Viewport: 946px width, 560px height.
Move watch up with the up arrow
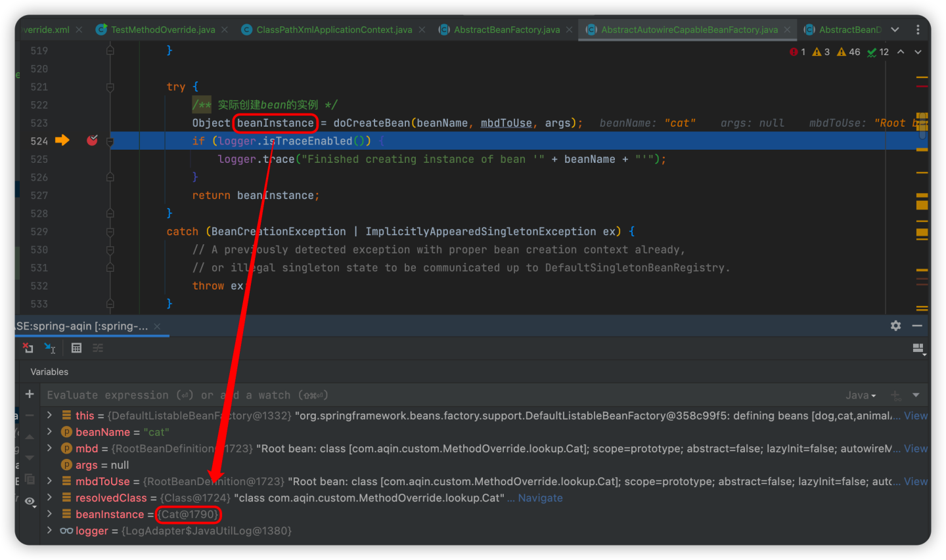click(30, 437)
